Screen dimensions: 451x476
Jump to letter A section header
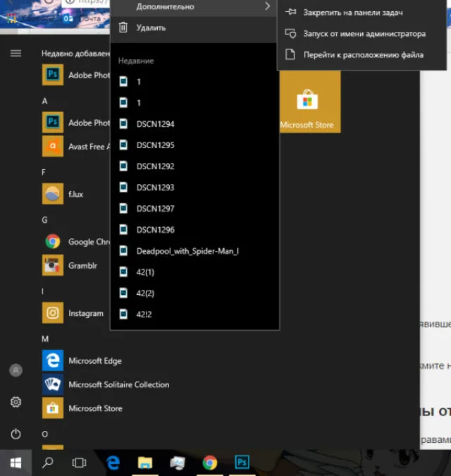click(44, 101)
